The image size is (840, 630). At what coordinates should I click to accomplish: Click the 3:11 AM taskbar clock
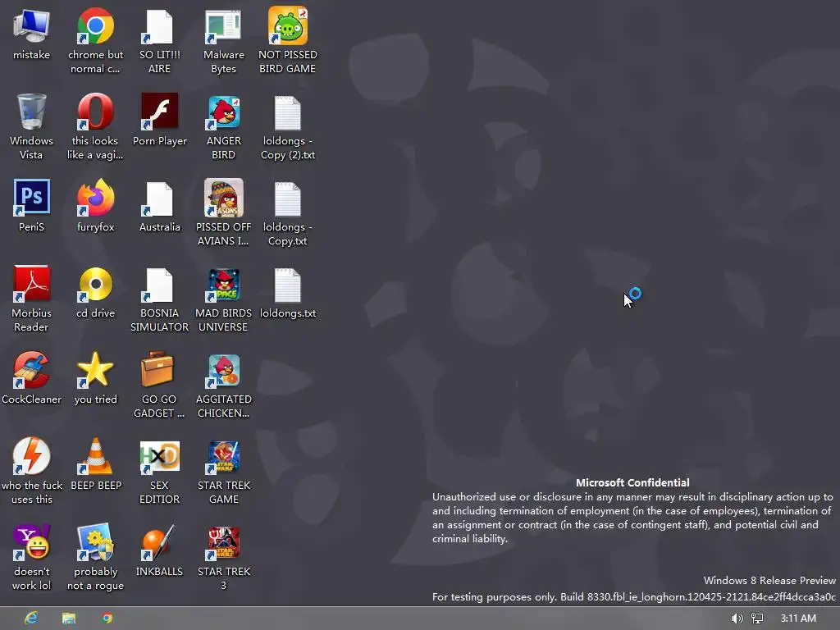(x=798, y=619)
